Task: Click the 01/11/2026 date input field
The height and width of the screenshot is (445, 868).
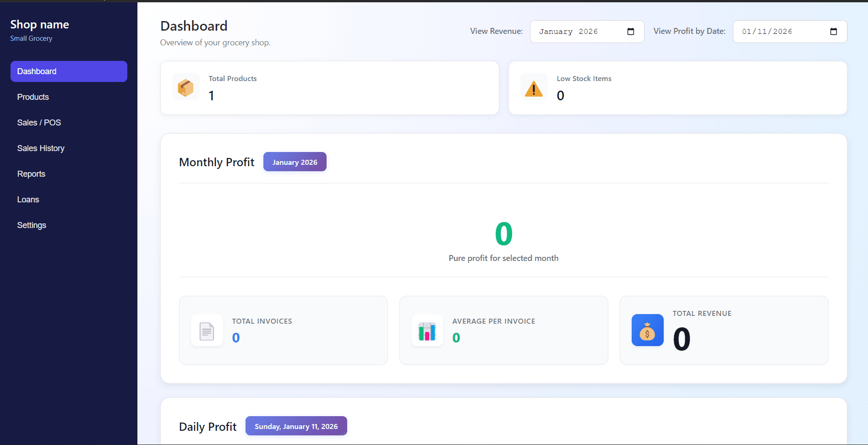Action: [790, 32]
